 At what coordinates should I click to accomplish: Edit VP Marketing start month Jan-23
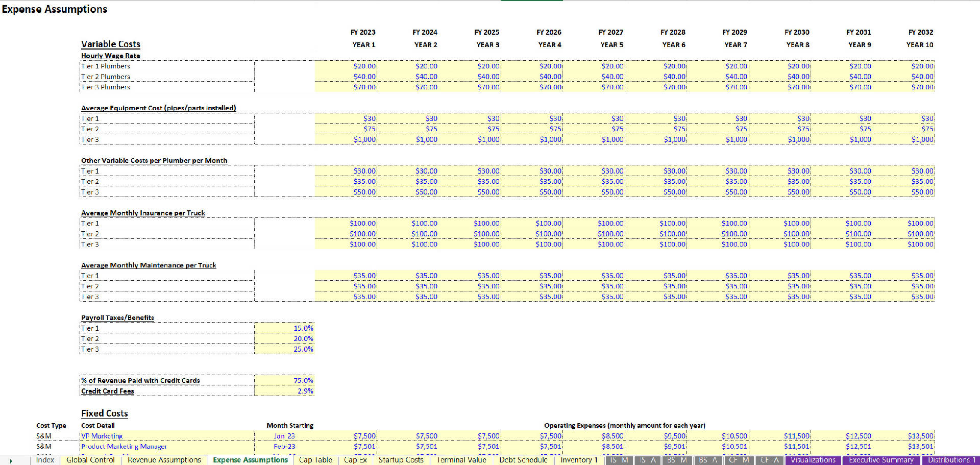pos(284,436)
